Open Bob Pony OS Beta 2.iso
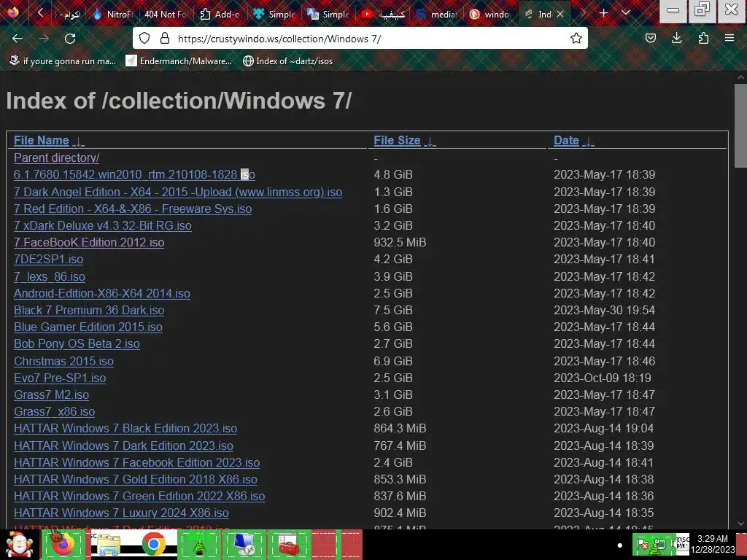 click(x=76, y=343)
